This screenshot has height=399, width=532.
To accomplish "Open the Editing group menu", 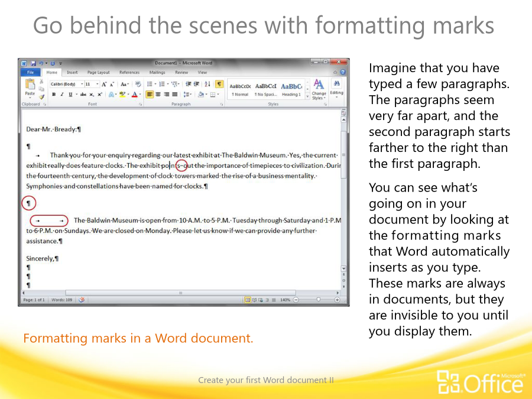I will pos(336,88).
